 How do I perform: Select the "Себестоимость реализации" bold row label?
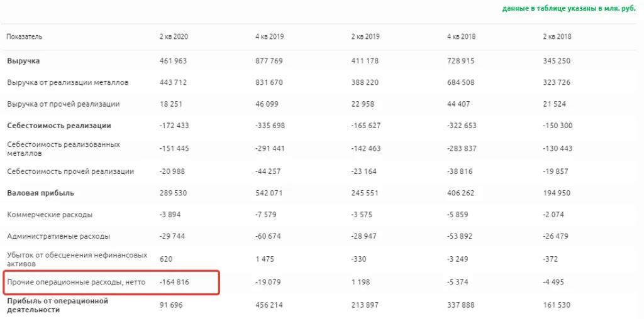click(59, 126)
